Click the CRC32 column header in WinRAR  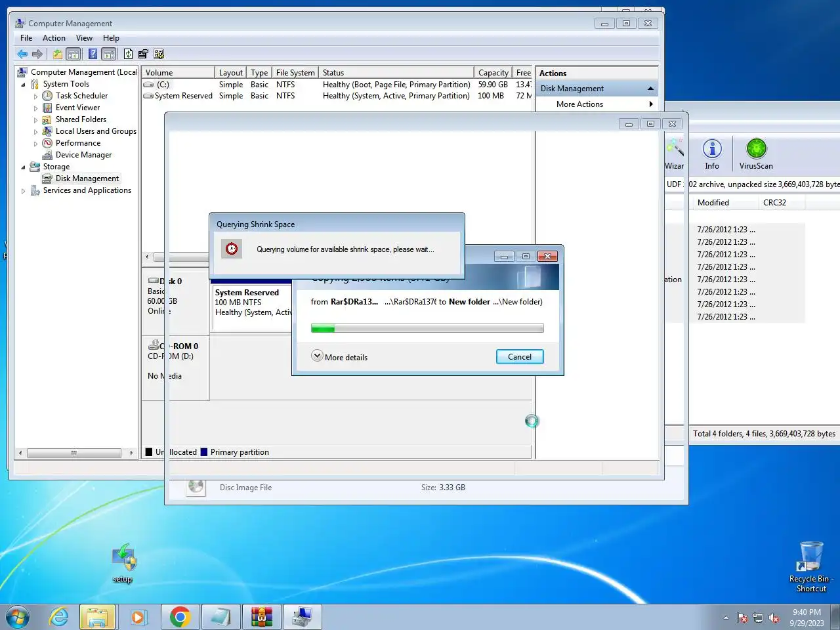(781, 203)
